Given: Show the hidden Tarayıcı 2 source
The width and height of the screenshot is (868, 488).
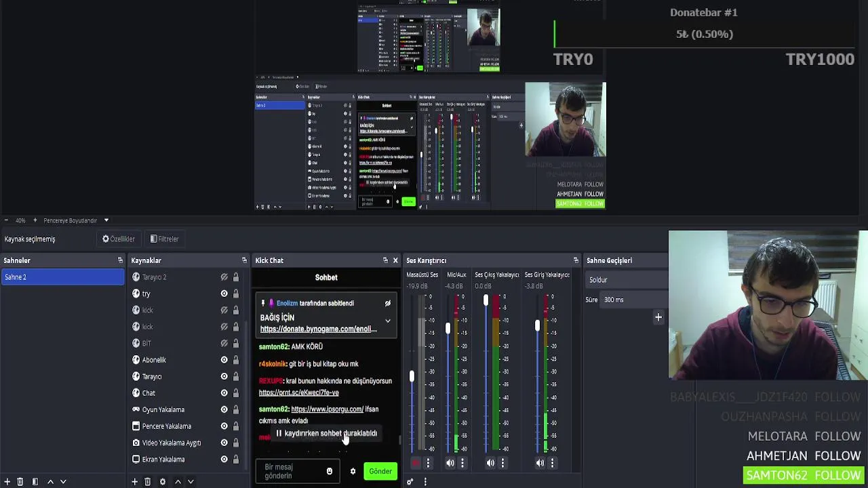Looking at the screenshot, I should [x=224, y=277].
